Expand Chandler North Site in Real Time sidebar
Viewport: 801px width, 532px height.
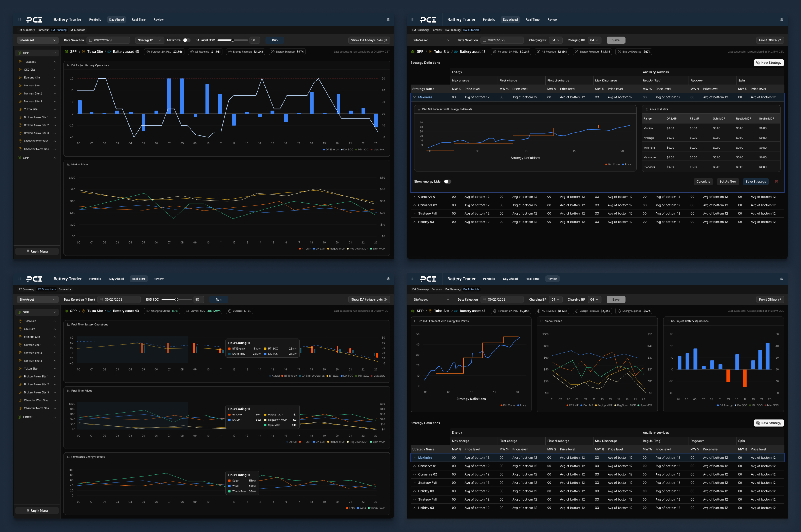55,409
